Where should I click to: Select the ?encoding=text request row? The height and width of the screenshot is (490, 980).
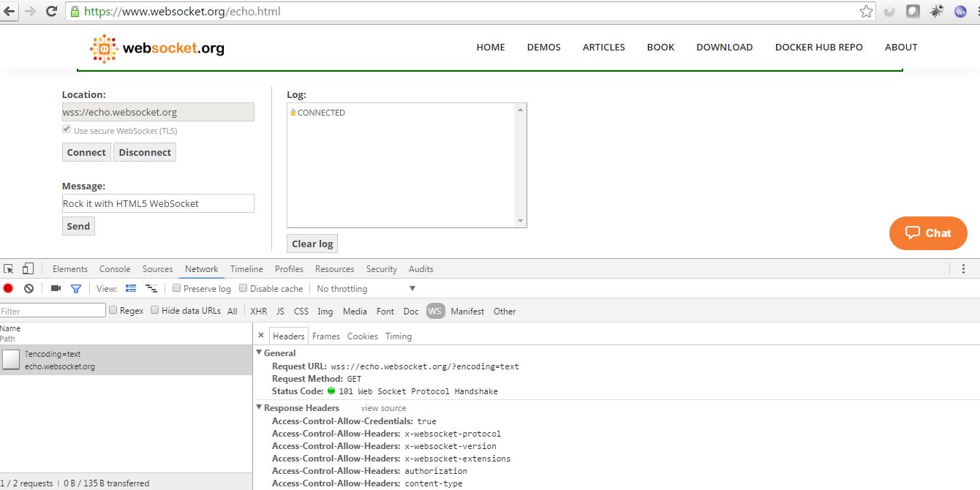coord(126,360)
